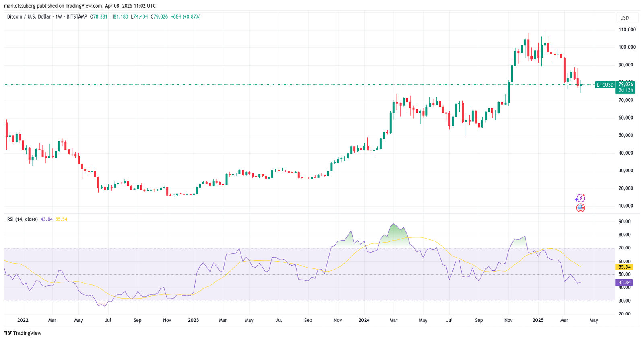Image resolution: width=644 pixels, height=340 pixels.
Task: Open the USD currency selector
Action: coord(624,18)
